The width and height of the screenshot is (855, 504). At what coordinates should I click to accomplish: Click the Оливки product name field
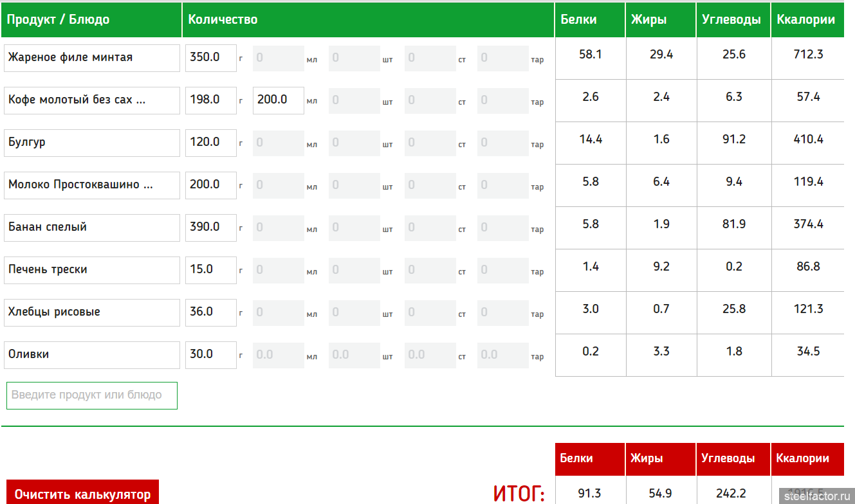tap(92, 355)
